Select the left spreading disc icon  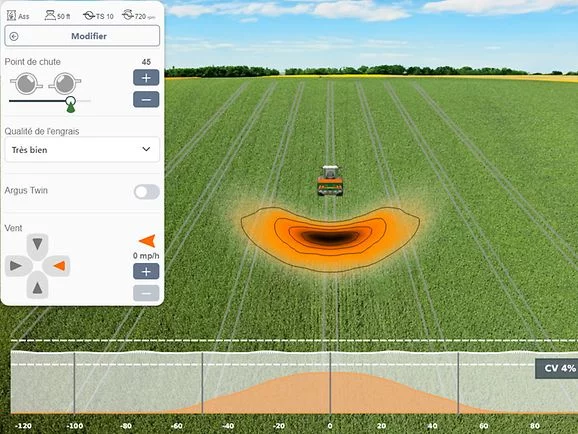27,83
